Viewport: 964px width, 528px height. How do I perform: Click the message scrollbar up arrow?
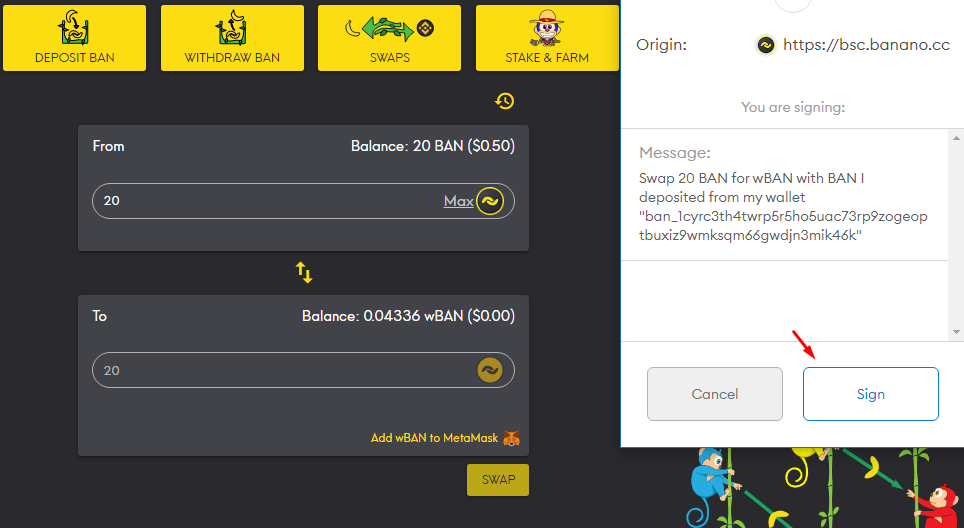pos(956,138)
